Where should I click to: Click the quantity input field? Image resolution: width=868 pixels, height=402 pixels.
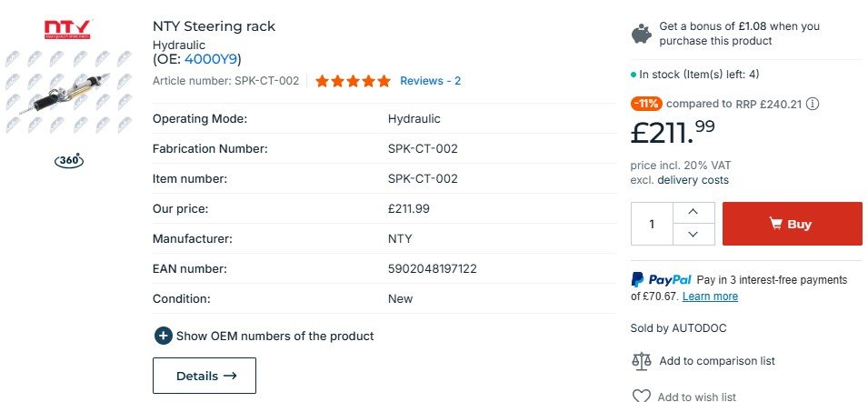[652, 224]
